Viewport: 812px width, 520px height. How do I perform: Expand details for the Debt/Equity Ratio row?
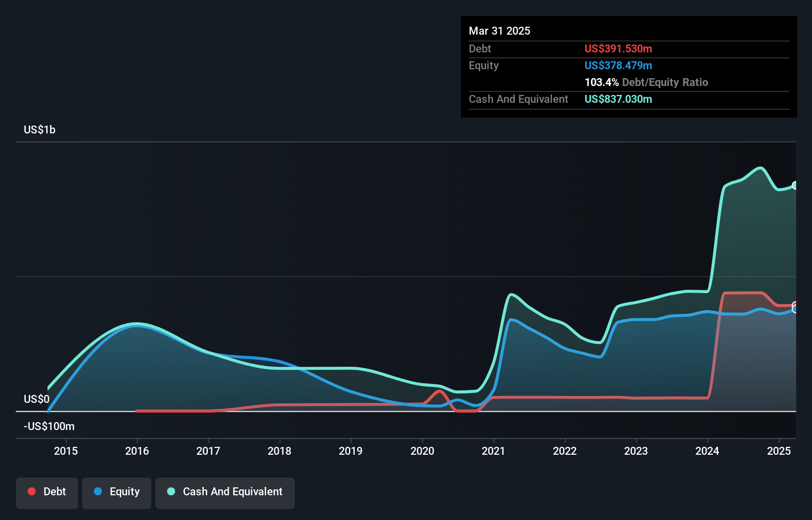click(x=646, y=82)
